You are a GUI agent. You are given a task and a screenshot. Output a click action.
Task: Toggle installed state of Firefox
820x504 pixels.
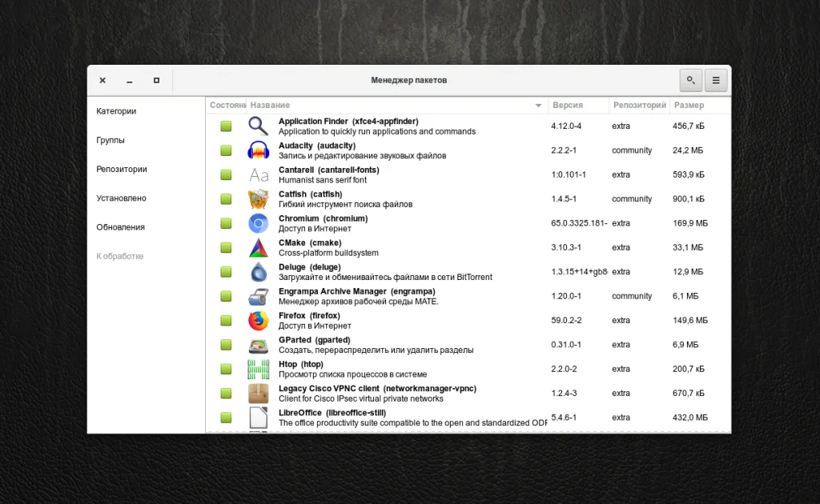(226, 320)
